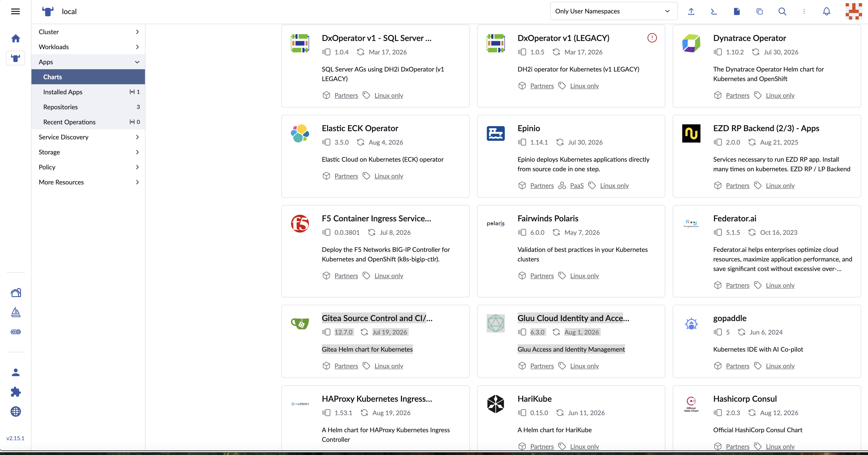Open DxOperator v1 - SQL Server chart

click(376, 38)
